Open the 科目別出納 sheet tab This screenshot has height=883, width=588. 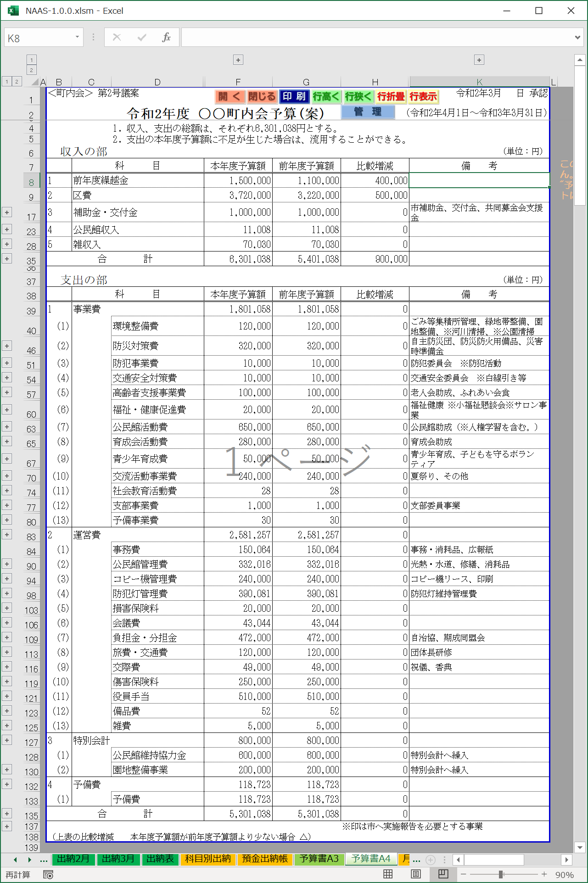(207, 859)
